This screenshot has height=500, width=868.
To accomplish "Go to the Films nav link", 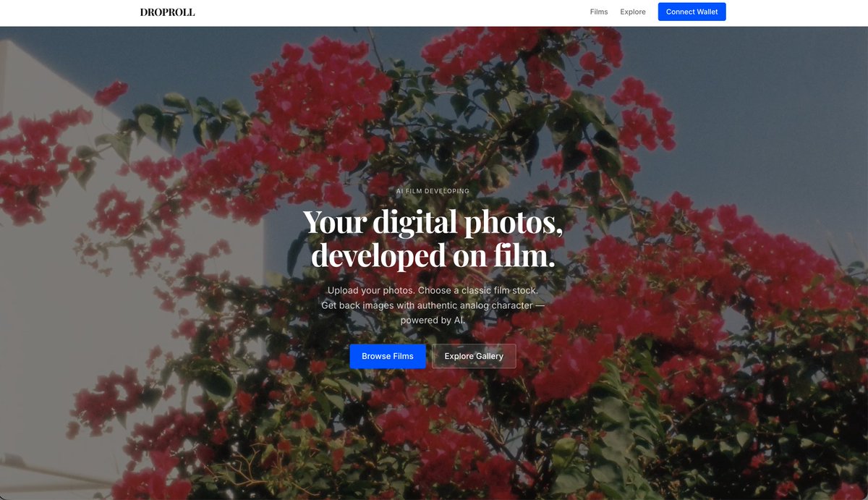I will pos(599,12).
